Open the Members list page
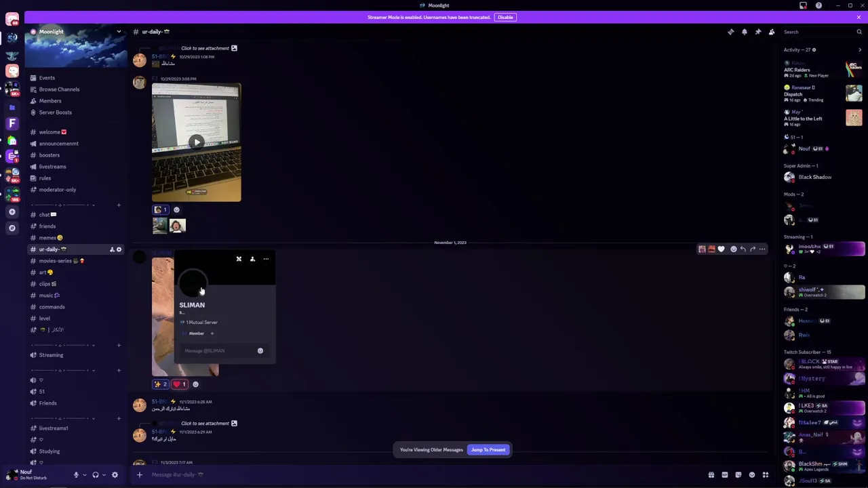 click(x=50, y=101)
